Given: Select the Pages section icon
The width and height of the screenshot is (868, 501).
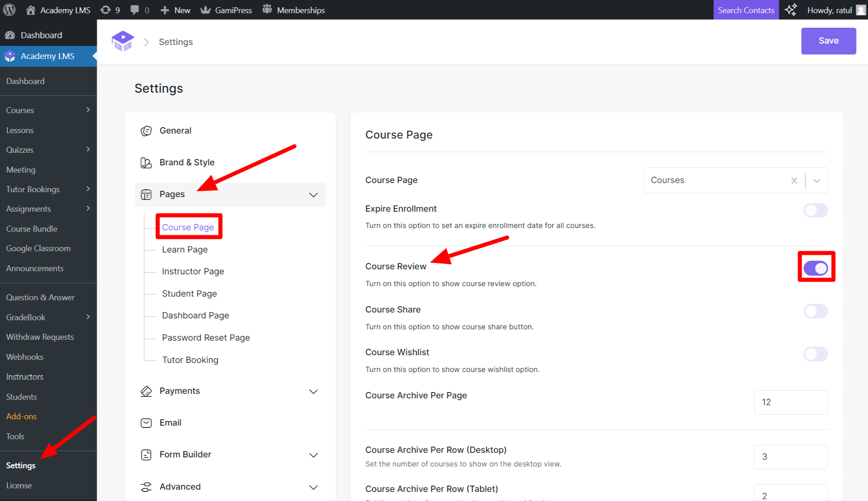Looking at the screenshot, I should 146,194.
